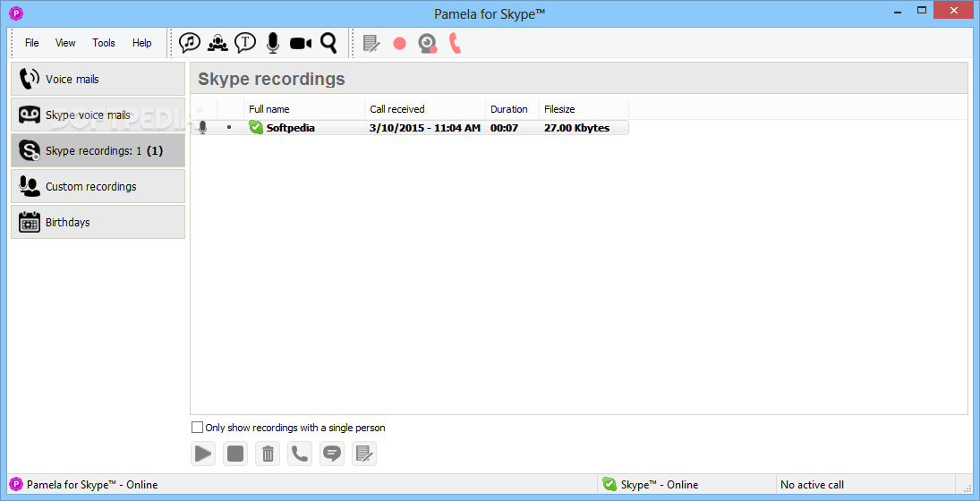
Task: Sort by the Duration column
Action: tap(512, 108)
